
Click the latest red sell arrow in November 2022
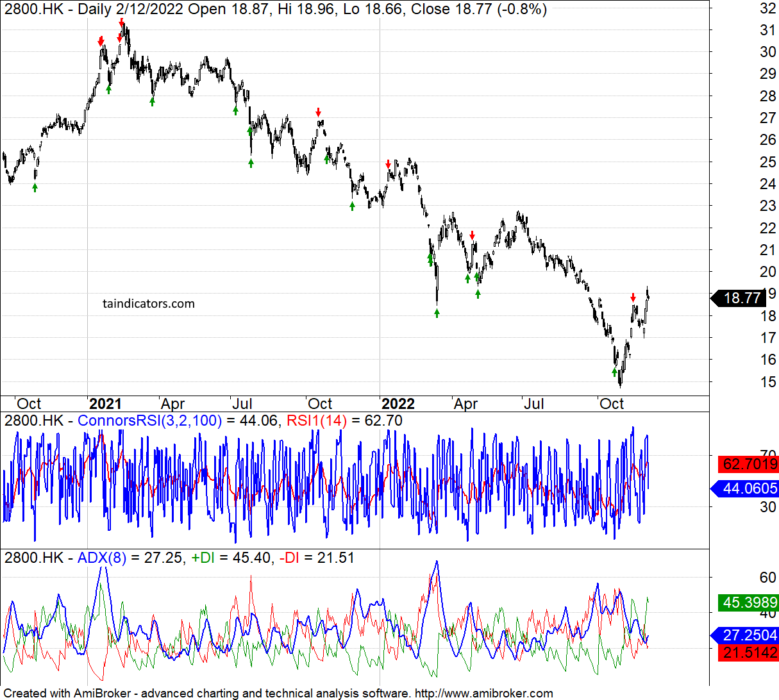(633, 297)
